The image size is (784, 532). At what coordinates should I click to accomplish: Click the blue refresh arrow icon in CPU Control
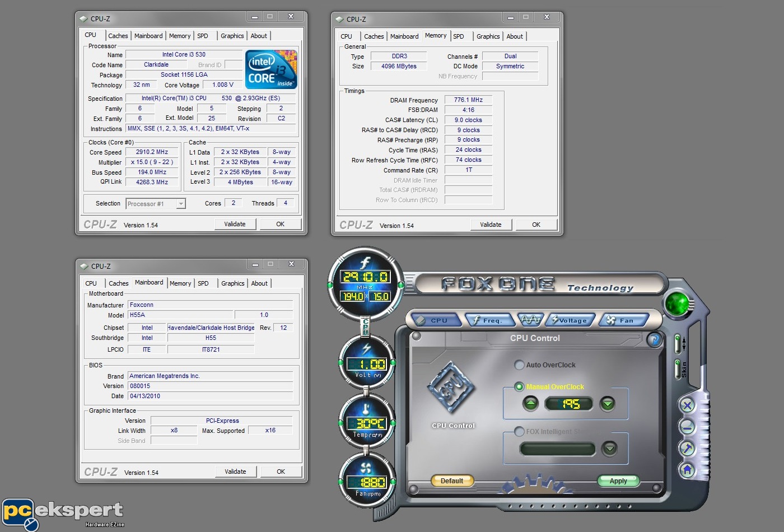(654, 339)
